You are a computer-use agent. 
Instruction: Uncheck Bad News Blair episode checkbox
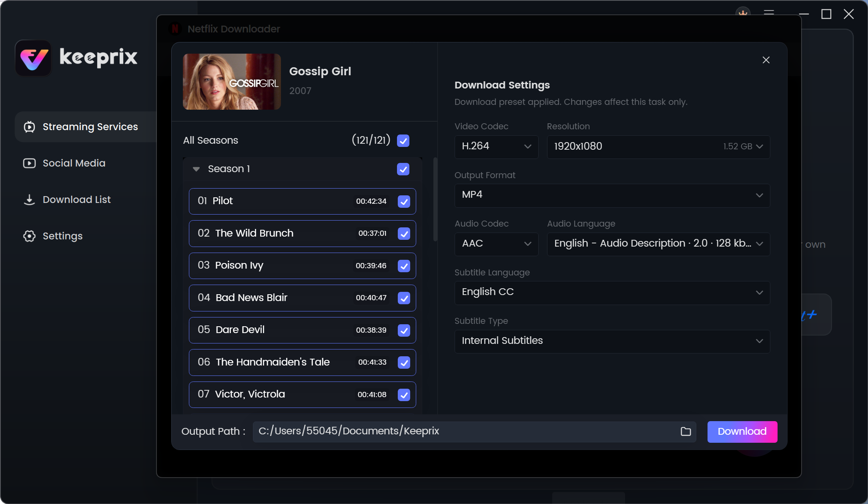(x=404, y=298)
